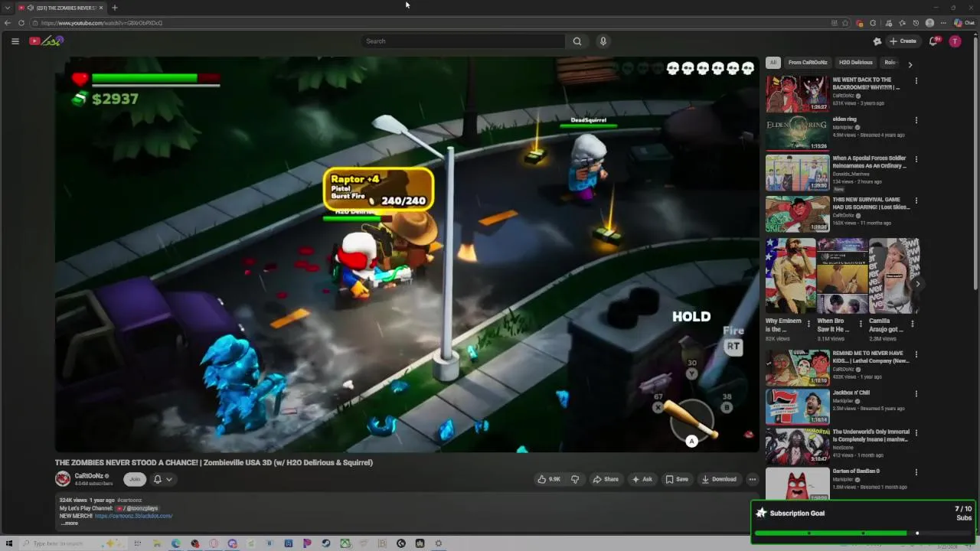
Task: Open options for the Backrooms video
Action: click(x=916, y=80)
